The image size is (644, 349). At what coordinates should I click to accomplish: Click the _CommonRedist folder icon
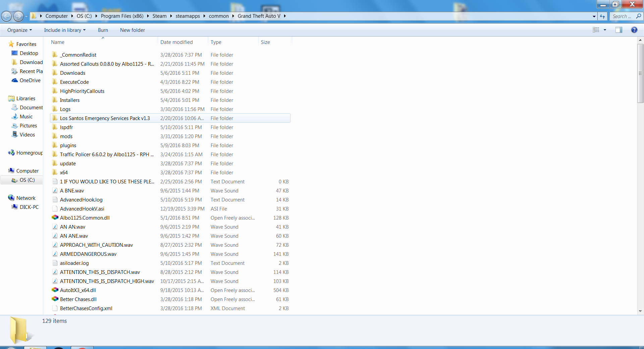pyautogui.click(x=55, y=55)
